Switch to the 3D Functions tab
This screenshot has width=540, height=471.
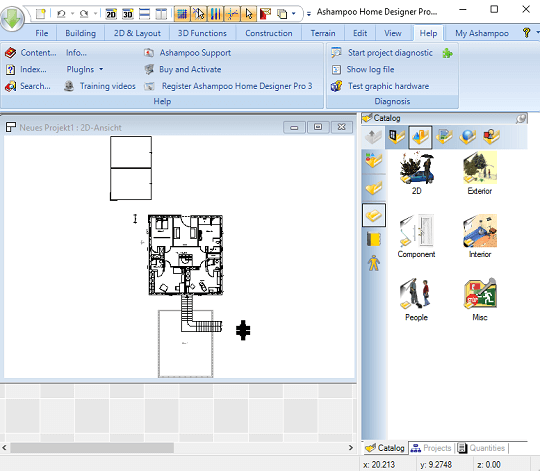click(x=202, y=33)
